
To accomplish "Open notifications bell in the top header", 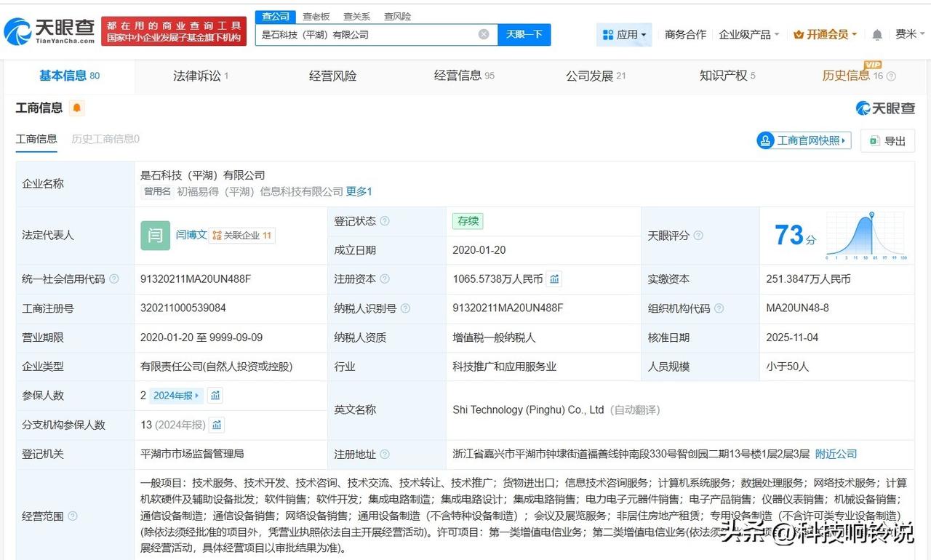I will tap(877, 35).
